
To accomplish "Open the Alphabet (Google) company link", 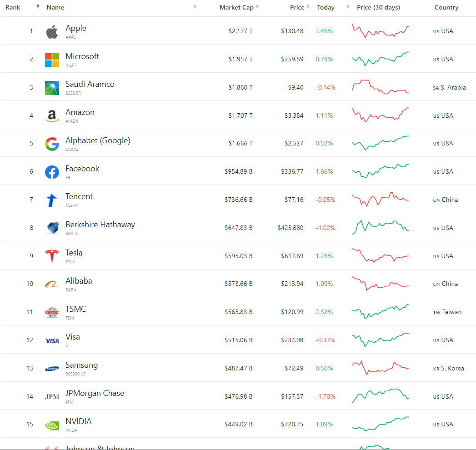I will pos(98,140).
